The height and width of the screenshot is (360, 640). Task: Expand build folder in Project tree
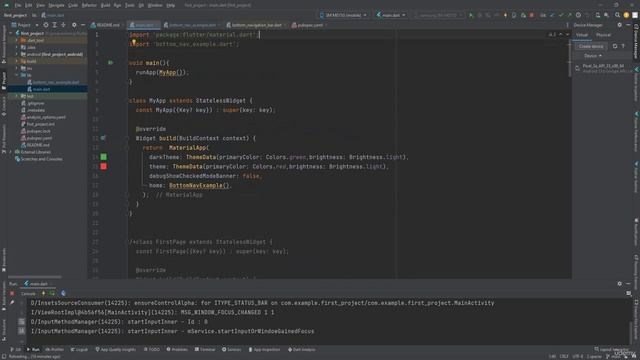(x=17, y=61)
